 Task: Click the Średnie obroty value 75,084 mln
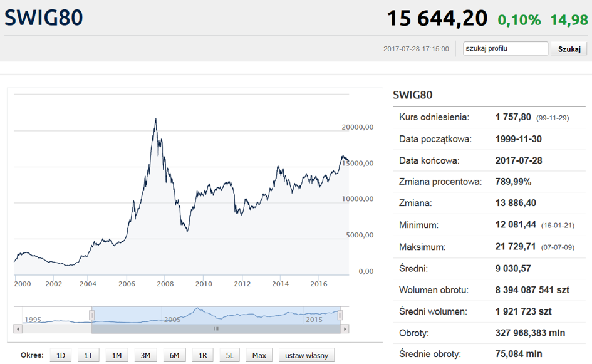pyautogui.click(x=519, y=354)
